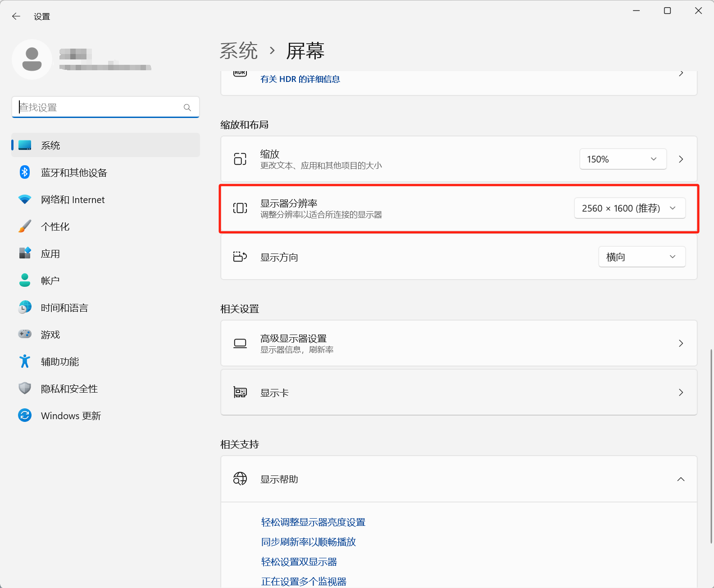Click the 高级显示器设置 title text
This screenshot has height=588, width=714.
coord(293,338)
